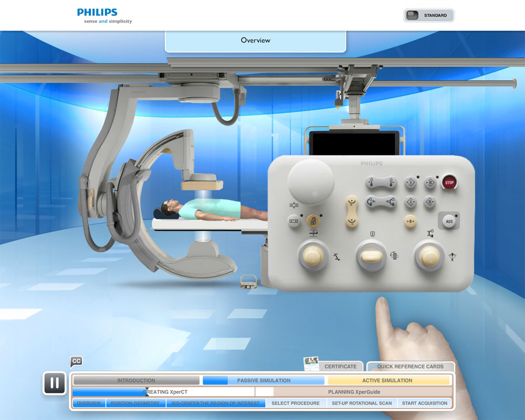Viewport: 525px width, 420px height.
Task: Open the Quick Reference Cards tab
Action: 410,366
